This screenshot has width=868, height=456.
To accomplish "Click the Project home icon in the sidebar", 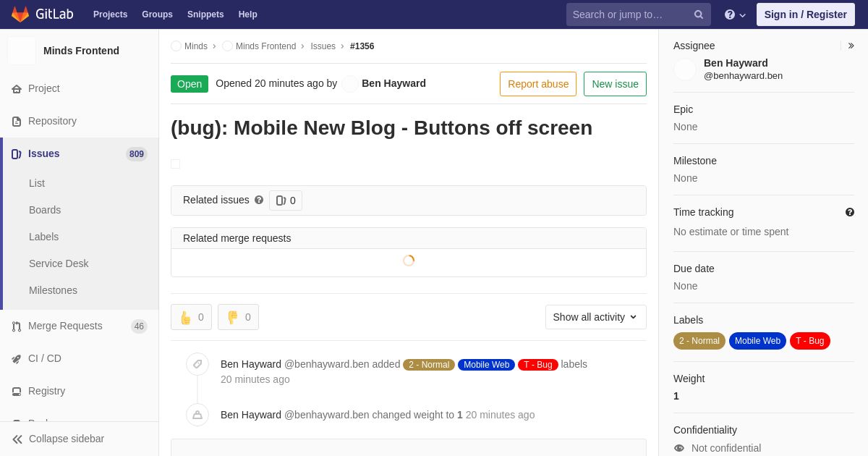I will click(17, 89).
